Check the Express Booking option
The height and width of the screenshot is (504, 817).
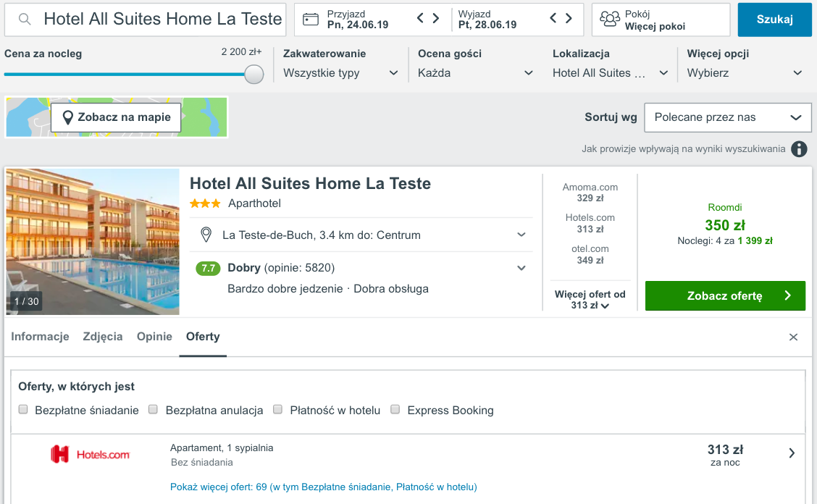click(x=395, y=410)
